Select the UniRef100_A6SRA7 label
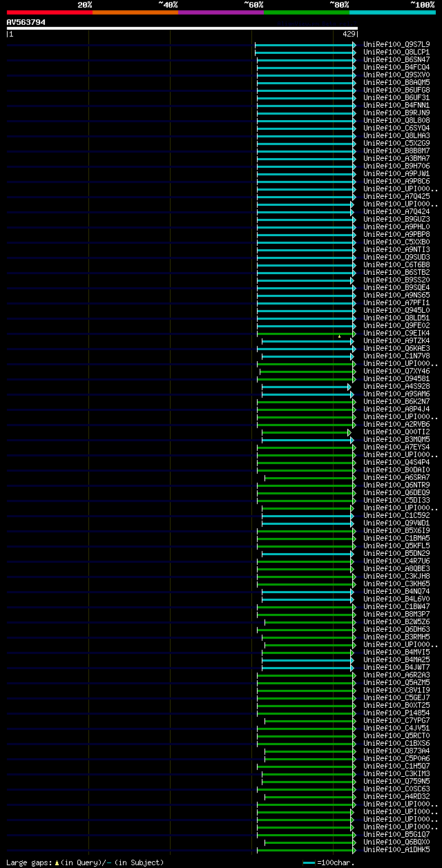 point(396,477)
